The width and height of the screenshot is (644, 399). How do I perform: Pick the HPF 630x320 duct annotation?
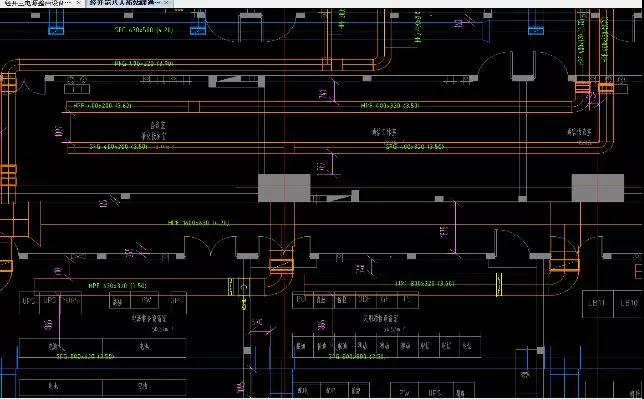(x=117, y=286)
